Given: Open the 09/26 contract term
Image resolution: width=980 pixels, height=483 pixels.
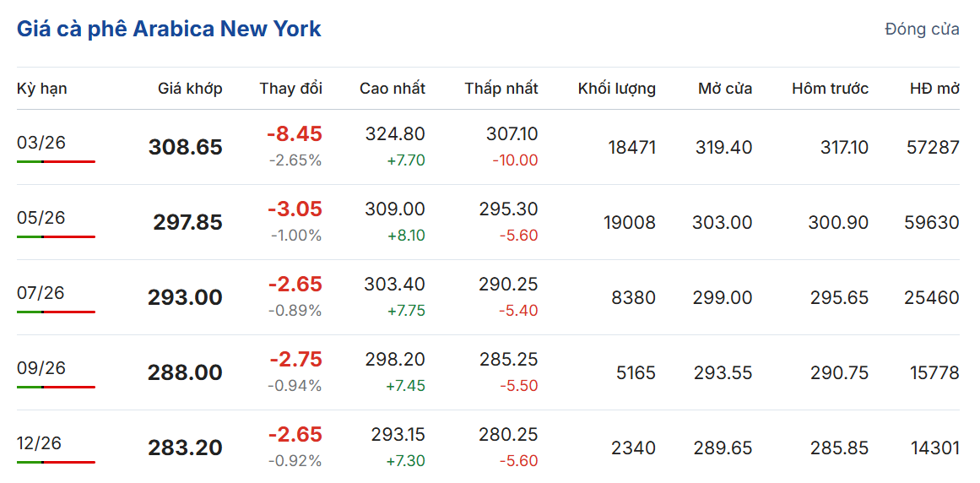Looking at the screenshot, I should point(41,368).
